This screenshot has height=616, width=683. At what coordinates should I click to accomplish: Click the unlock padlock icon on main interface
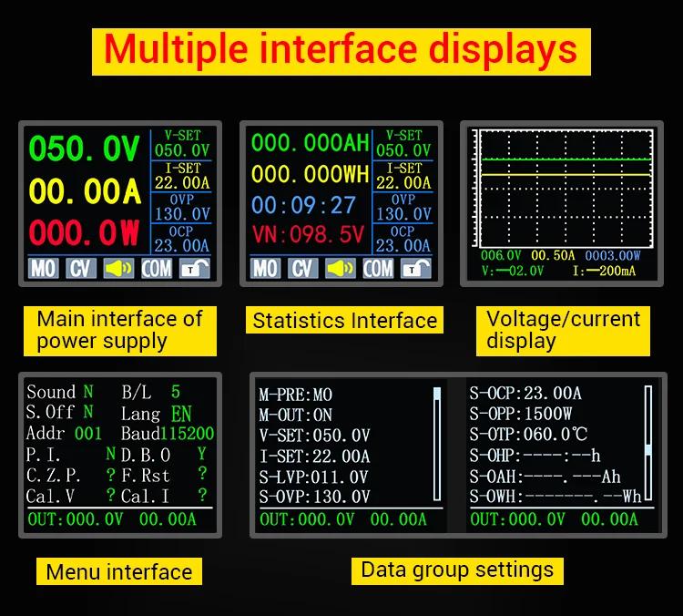[x=195, y=268]
